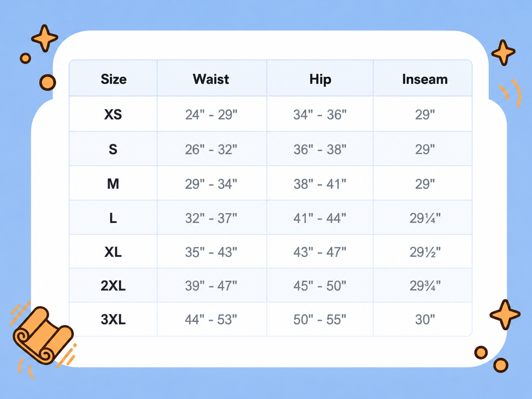Select the Waist column header

click(211, 79)
